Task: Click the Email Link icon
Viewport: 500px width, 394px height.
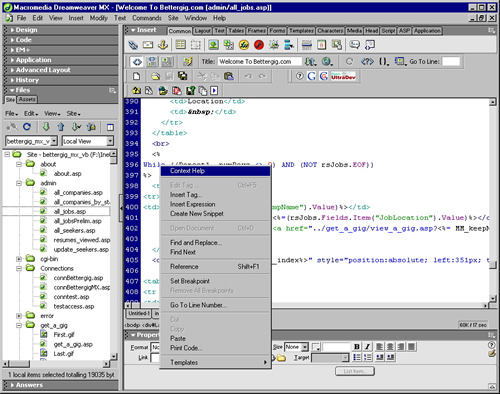Action: (x=148, y=45)
